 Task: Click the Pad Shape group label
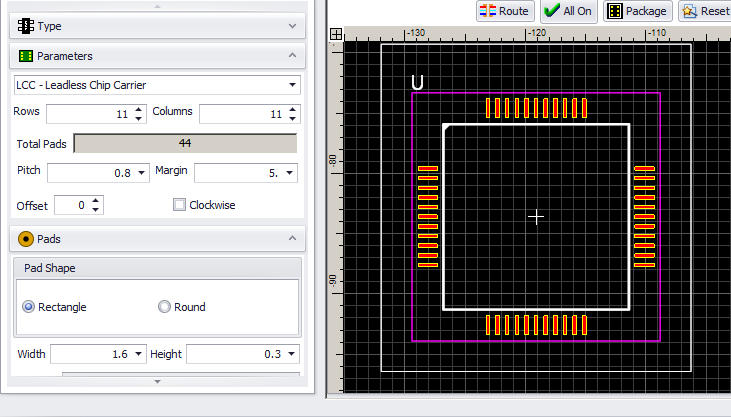[x=50, y=268]
